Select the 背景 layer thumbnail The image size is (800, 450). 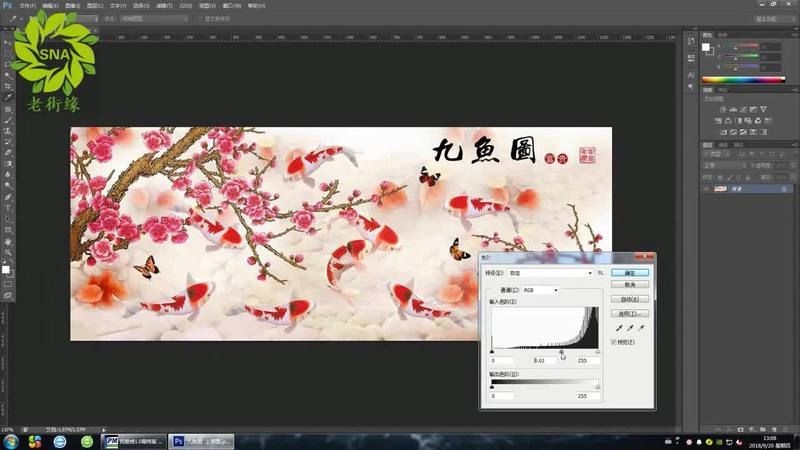pyautogui.click(x=720, y=189)
